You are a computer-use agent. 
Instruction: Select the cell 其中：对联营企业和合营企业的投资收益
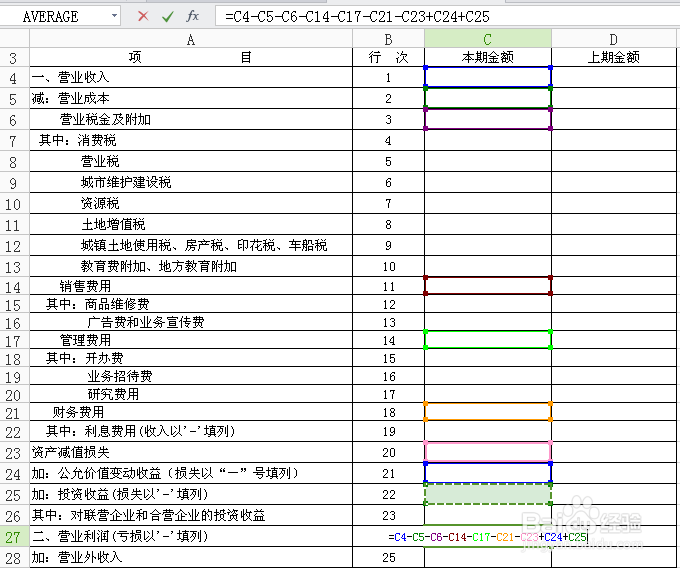[x=191, y=516]
